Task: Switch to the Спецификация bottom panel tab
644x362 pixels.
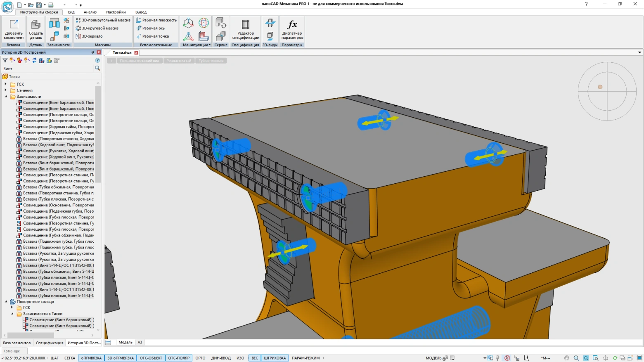Action: point(50,343)
